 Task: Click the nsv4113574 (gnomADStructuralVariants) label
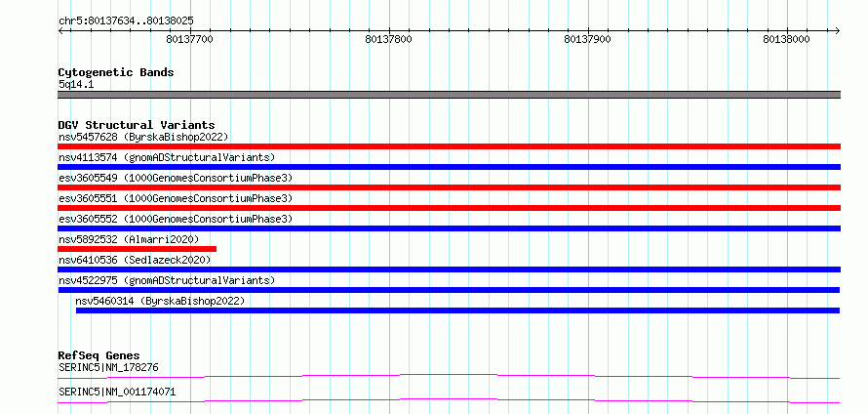point(167,157)
